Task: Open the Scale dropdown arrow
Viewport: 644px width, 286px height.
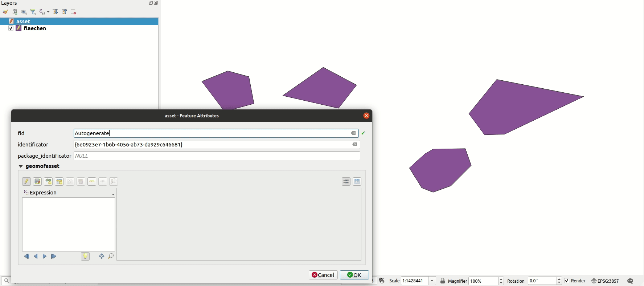Action: click(432, 281)
